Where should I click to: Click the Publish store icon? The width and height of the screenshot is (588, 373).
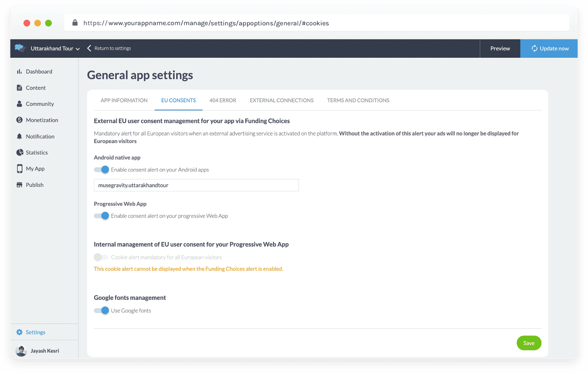coord(19,185)
